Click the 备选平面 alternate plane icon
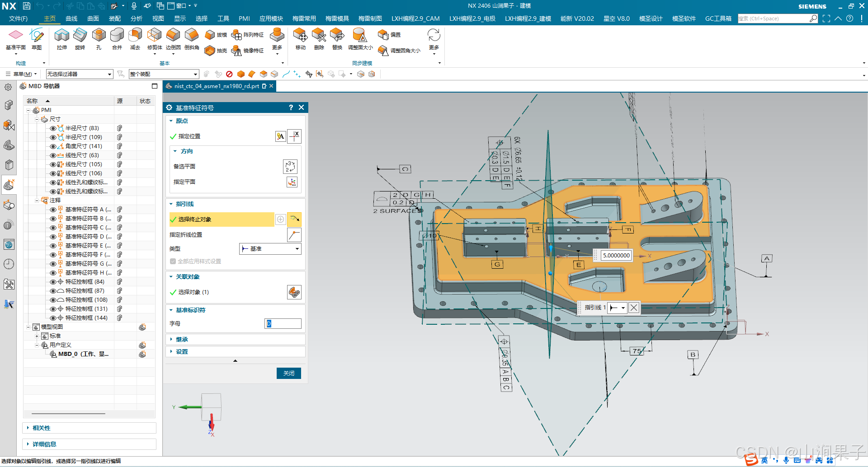The height and width of the screenshot is (467, 868). pyautogui.click(x=290, y=167)
